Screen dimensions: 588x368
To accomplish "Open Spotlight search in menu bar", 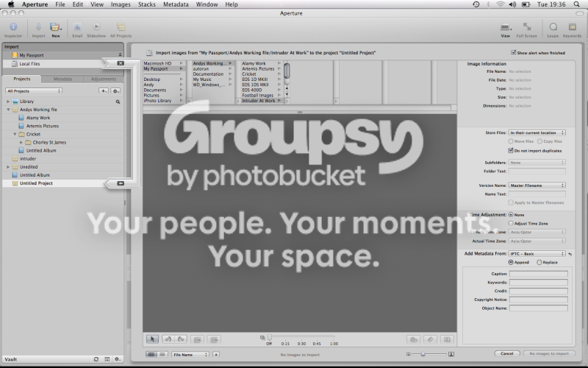I will click(x=576, y=4).
